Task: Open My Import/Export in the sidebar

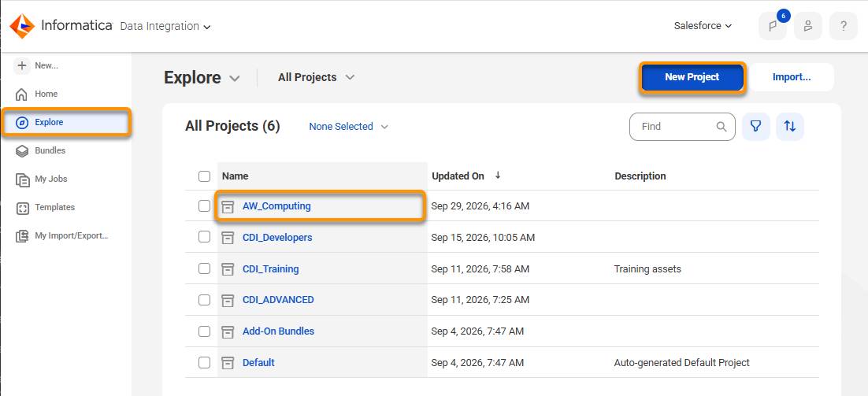Action: (x=72, y=236)
